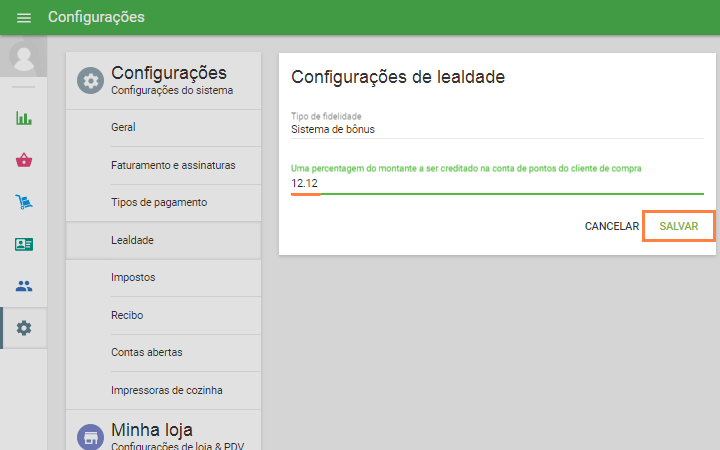Open the hamburger navigation menu
This screenshot has height=450, width=720.
24,17
